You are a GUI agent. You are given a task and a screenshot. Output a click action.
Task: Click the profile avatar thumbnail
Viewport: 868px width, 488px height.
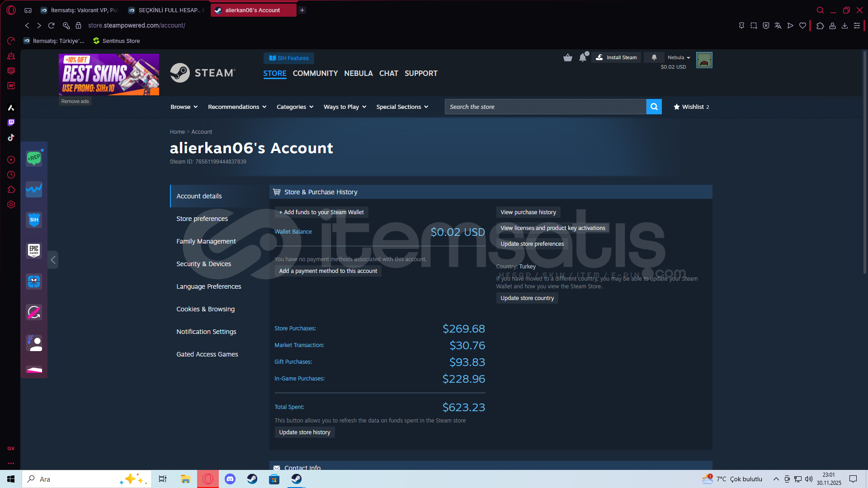pyautogui.click(x=704, y=60)
